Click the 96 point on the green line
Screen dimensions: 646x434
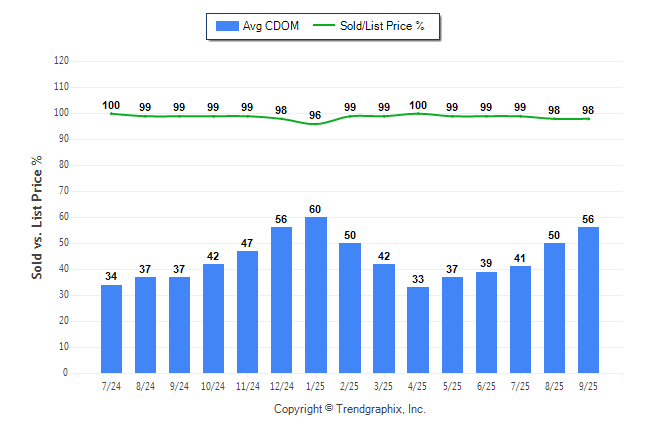315,124
